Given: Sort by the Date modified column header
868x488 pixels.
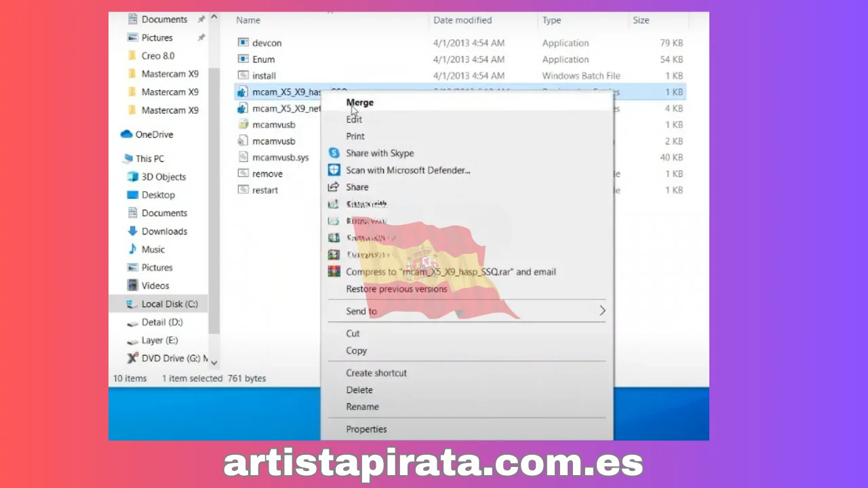Looking at the screenshot, I should pyautogui.click(x=462, y=20).
